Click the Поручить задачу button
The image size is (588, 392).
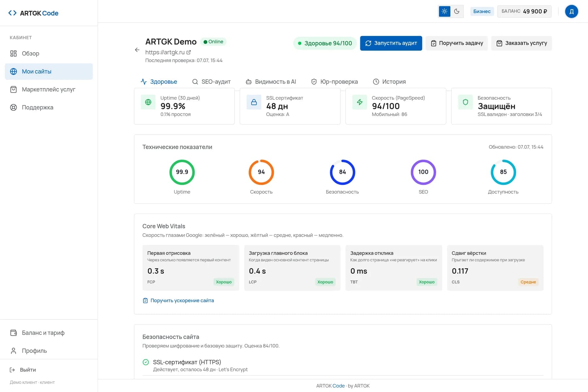tap(457, 43)
